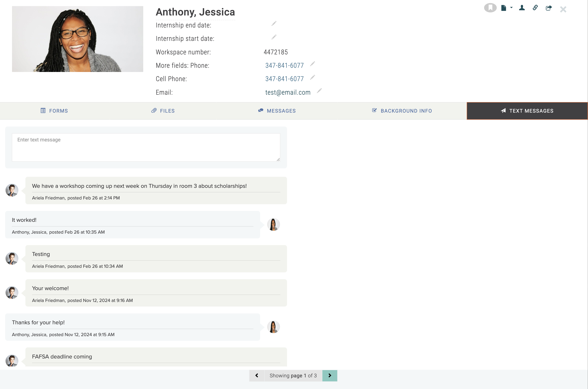
Task: Edit More fields Phone pencil
Action: pyautogui.click(x=312, y=64)
